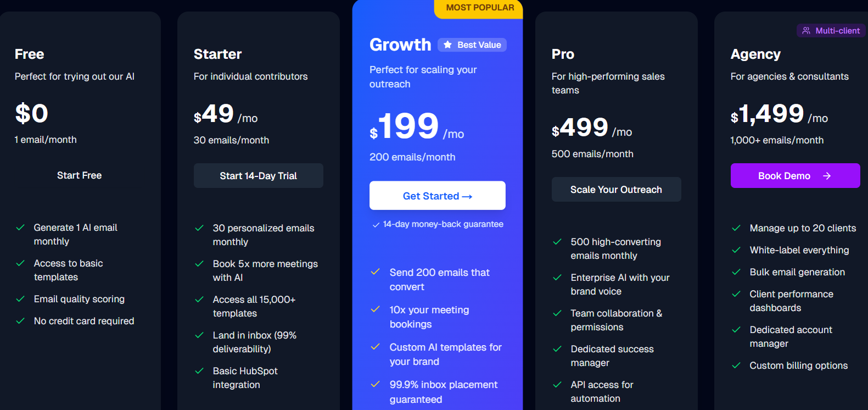Click the Multi-client people icon
The image size is (868, 410).
[x=806, y=31]
